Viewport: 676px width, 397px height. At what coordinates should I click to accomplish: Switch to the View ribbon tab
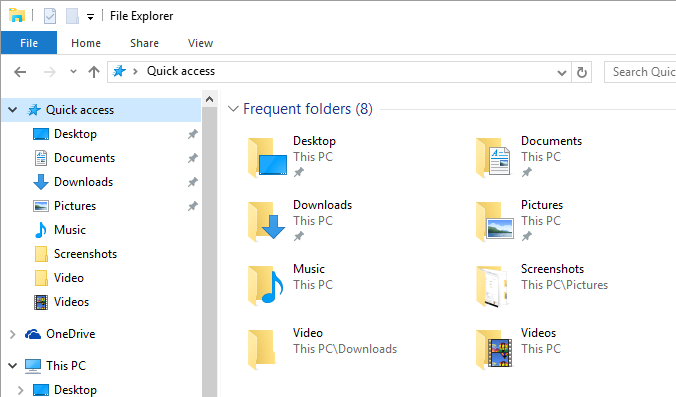(x=200, y=43)
